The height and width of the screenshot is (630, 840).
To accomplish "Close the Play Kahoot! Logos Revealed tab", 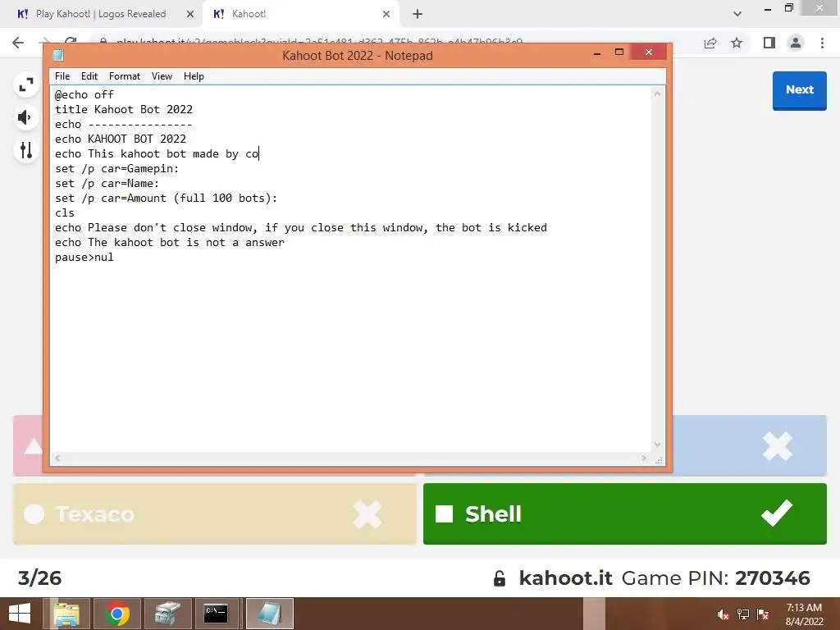I will pos(189,15).
